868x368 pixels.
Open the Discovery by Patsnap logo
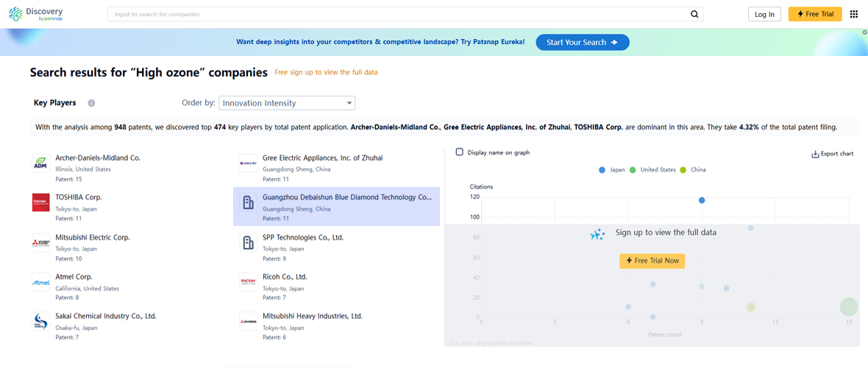[36, 15]
